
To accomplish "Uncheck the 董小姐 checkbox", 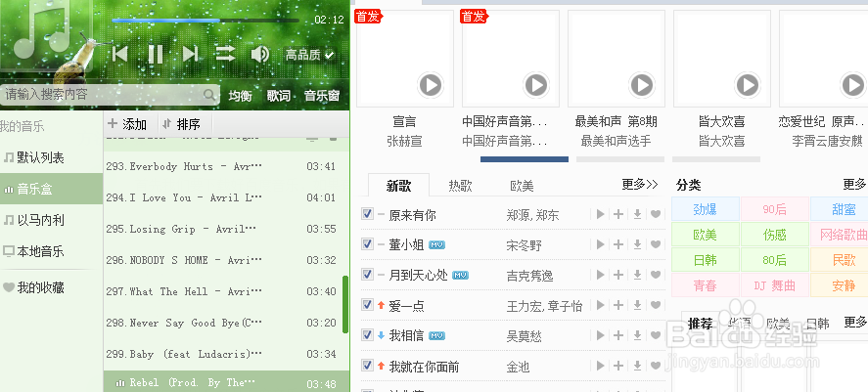I will (x=367, y=243).
